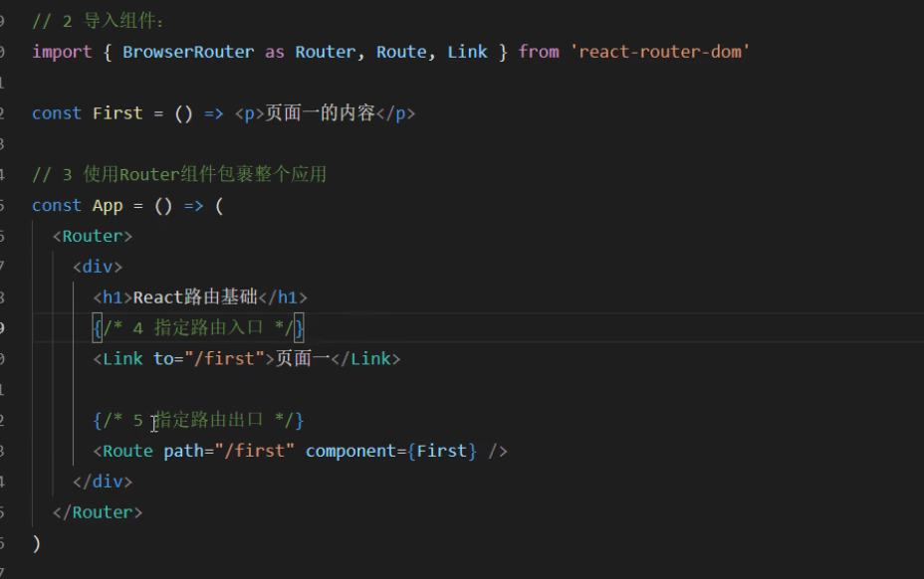
Task: Click the 'react-router-dom' module string
Action: (x=660, y=52)
